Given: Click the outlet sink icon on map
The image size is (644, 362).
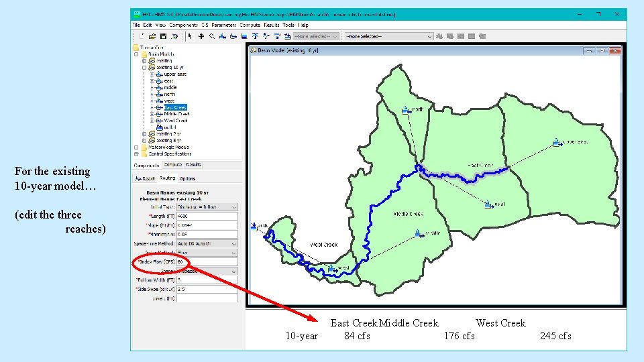Looking at the screenshot, I should [x=254, y=226].
